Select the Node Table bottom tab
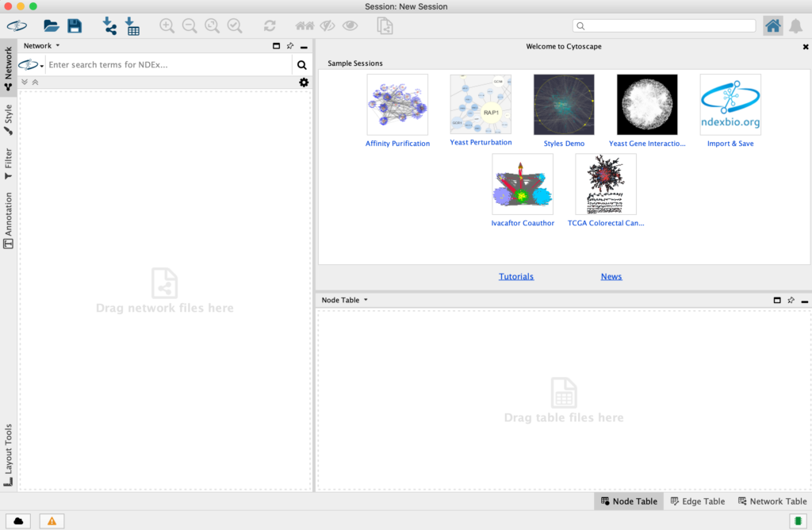The image size is (812, 530). point(629,501)
